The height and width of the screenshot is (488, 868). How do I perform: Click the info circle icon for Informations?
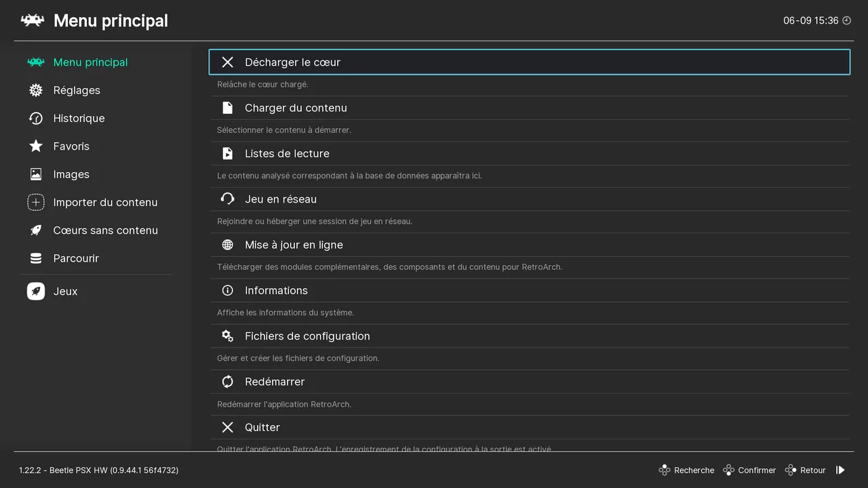pos(228,290)
